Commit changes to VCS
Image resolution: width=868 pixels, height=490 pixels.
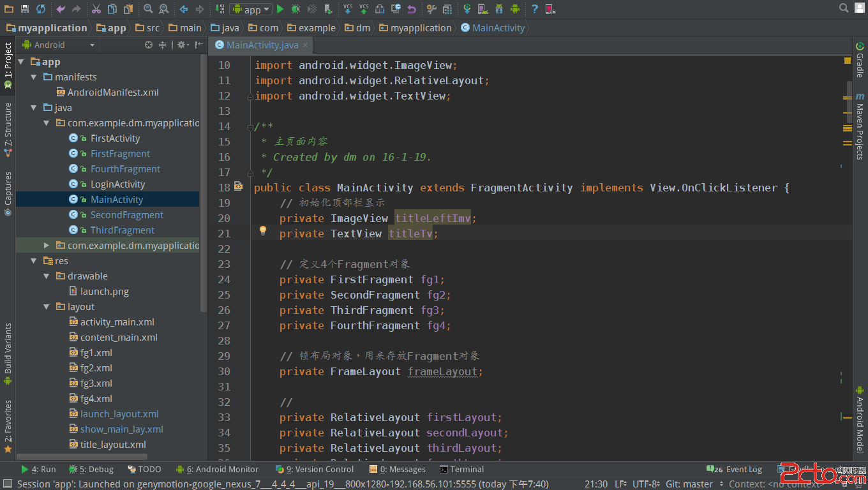click(363, 9)
